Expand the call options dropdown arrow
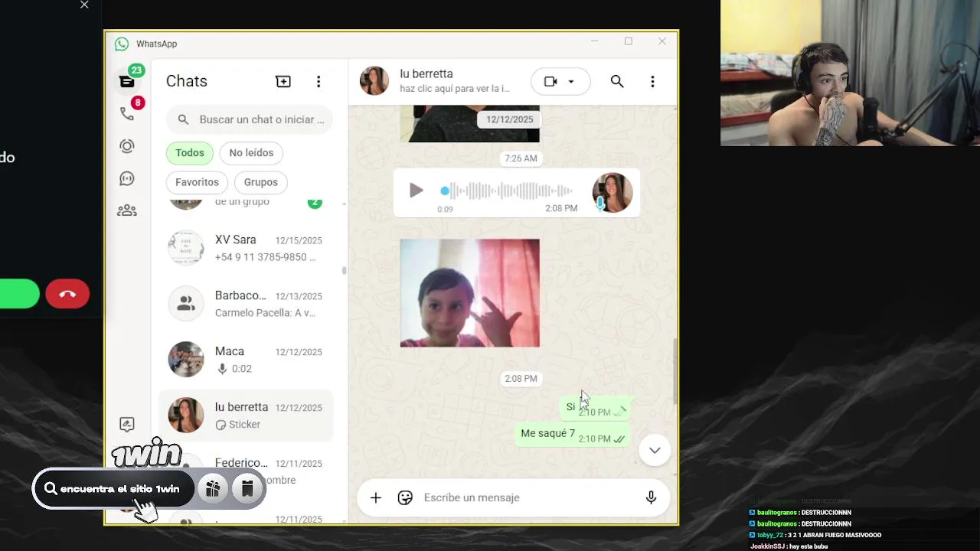This screenshot has height=551, width=980. click(571, 81)
